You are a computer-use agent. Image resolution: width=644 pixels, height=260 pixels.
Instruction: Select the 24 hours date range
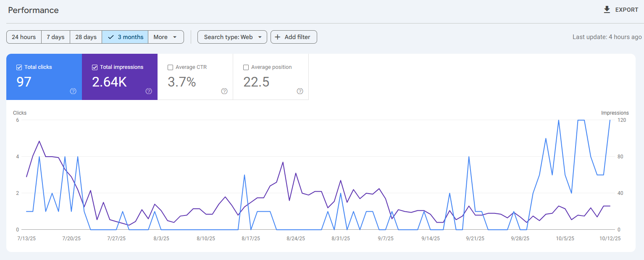coord(24,37)
